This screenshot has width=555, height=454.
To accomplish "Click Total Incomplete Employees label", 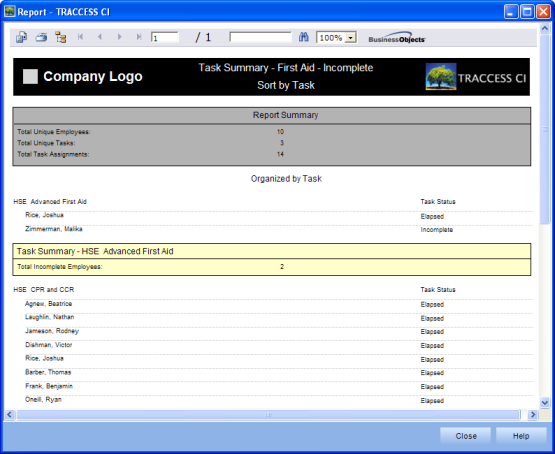I will 60,266.
